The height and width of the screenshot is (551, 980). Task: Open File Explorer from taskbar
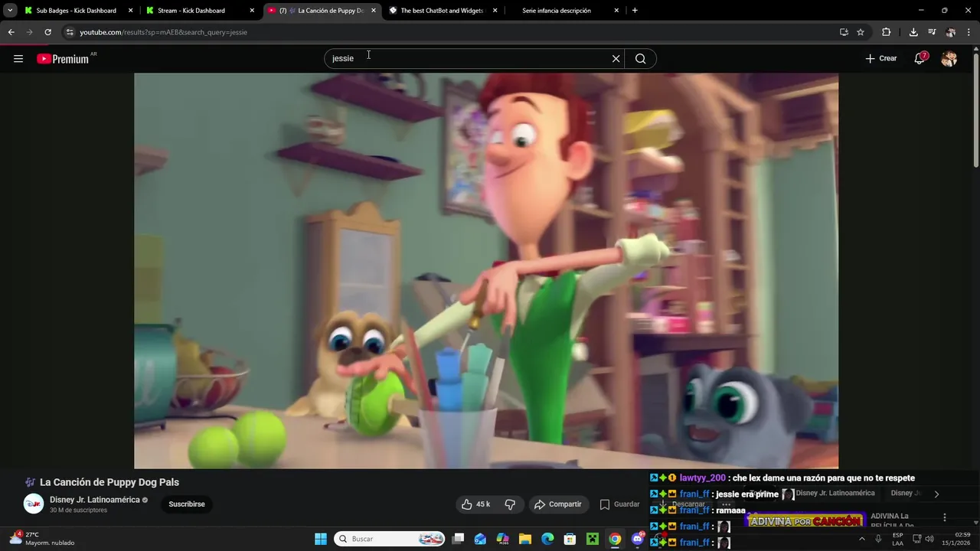[525, 539]
